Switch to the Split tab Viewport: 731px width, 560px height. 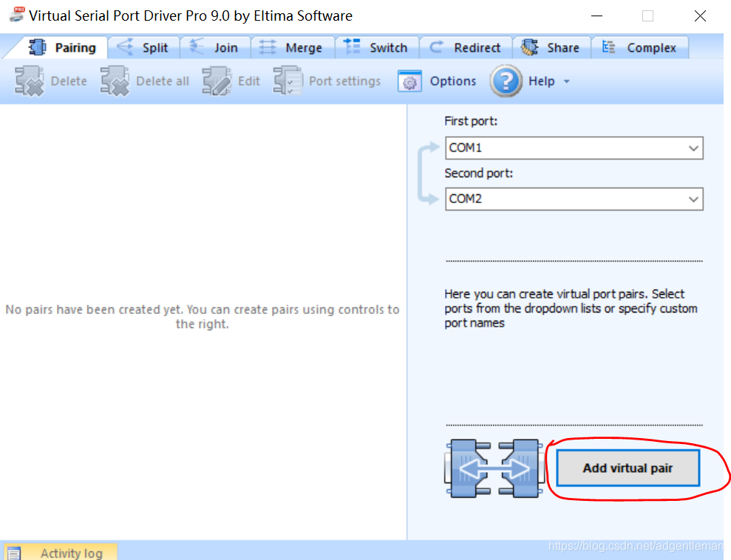[x=144, y=47]
